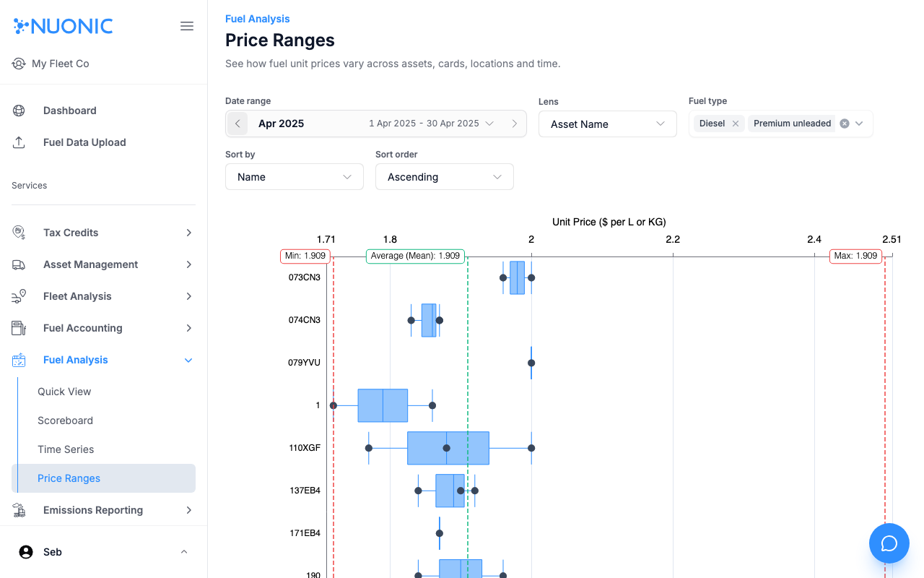Image resolution: width=924 pixels, height=578 pixels.
Task: Click the Asset Management truck icon
Action: point(19,264)
